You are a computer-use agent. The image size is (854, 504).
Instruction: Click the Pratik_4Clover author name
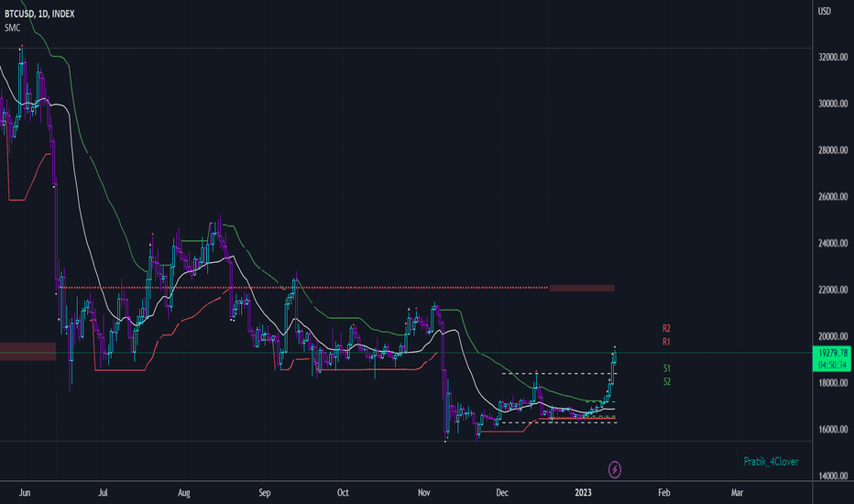[771, 462]
